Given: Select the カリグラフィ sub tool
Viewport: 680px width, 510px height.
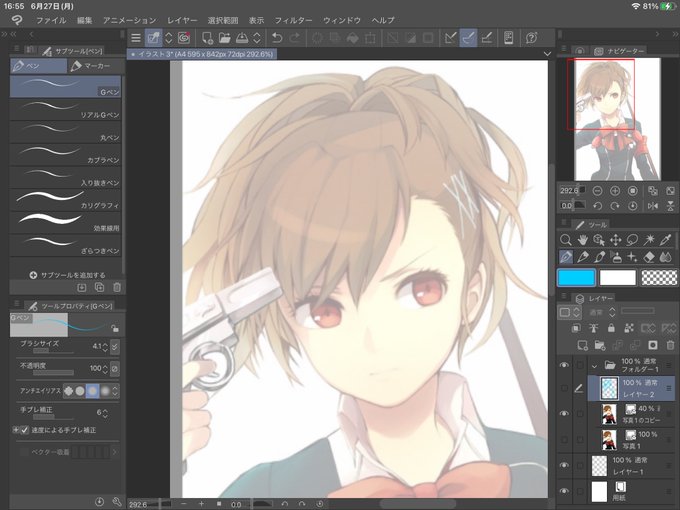Looking at the screenshot, I should [65, 200].
